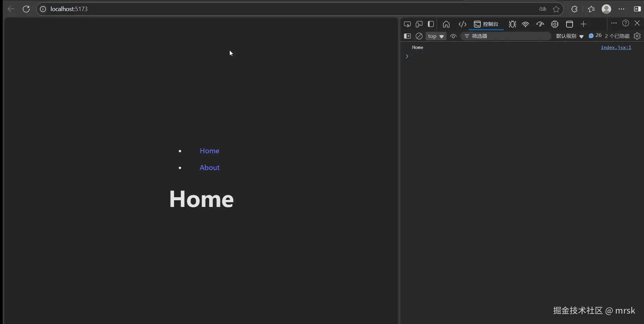This screenshot has height=324, width=644.
Task: Open DevTools help question mark
Action: point(626,23)
